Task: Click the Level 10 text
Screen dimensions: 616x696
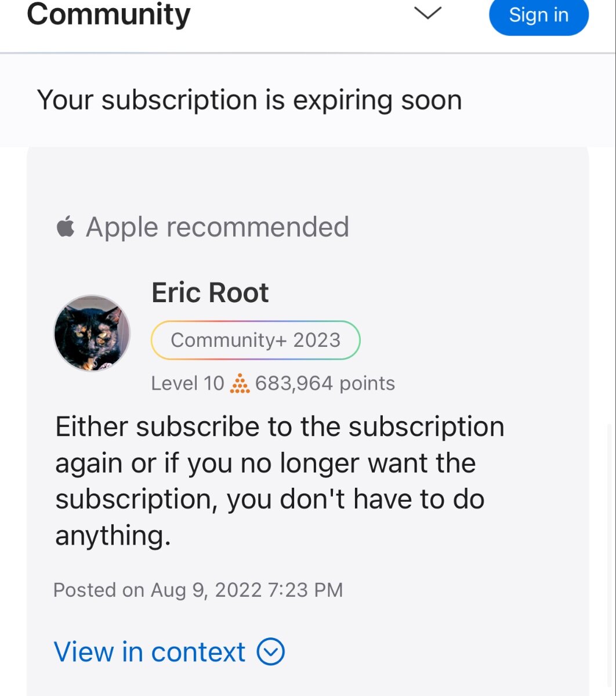Action: [187, 383]
